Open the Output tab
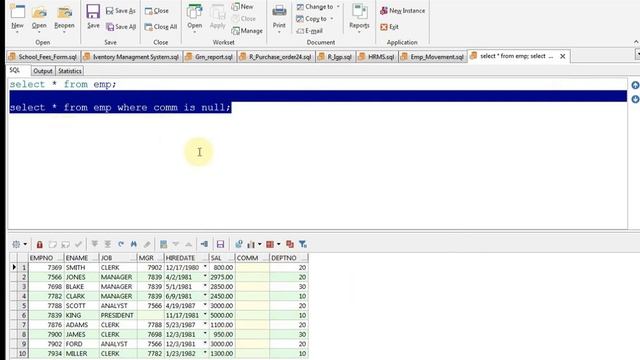This screenshot has width=640, height=360. [42, 71]
